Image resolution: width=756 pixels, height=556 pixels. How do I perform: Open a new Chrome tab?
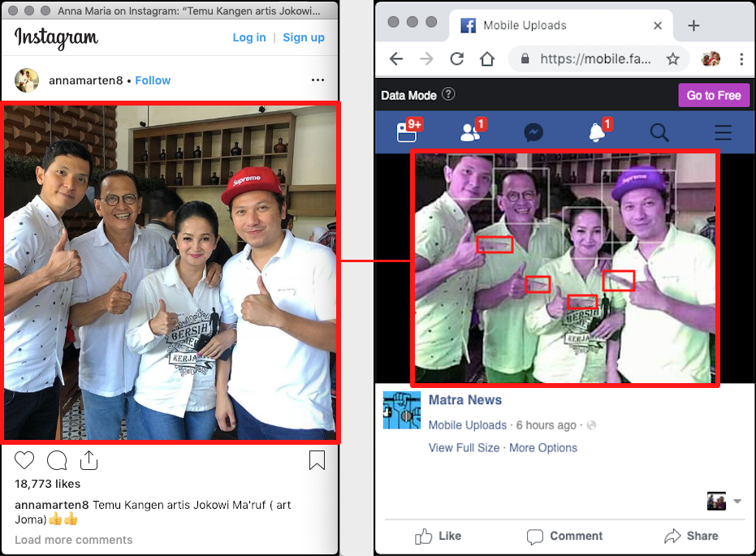tap(693, 25)
